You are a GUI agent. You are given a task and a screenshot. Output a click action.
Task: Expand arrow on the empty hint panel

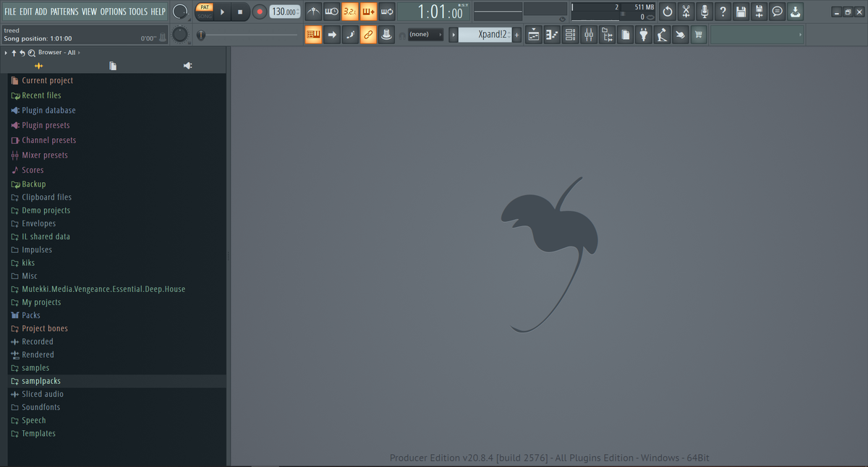click(801, 35)
